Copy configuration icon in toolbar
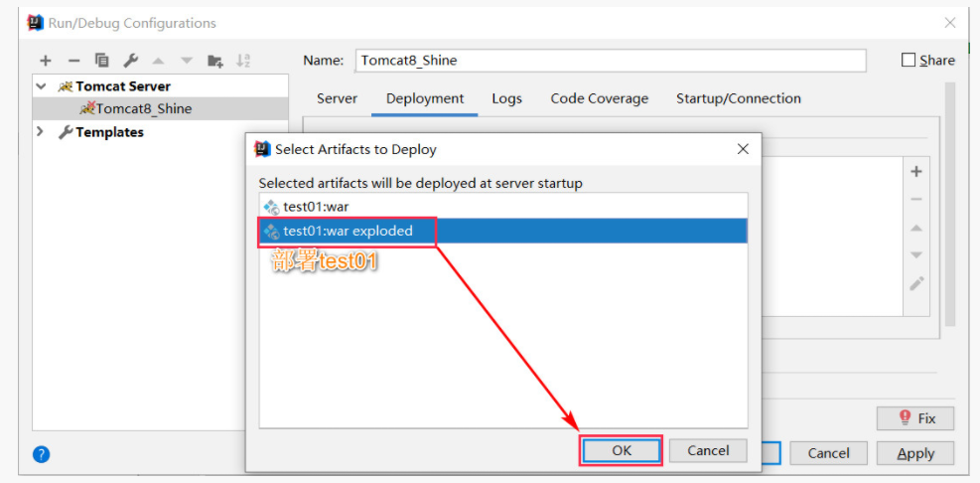The image size is (980, 483). 102,61
